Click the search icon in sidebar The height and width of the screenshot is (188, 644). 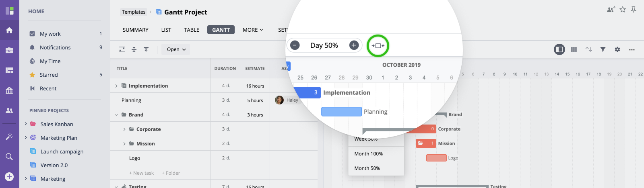point(9,157)
